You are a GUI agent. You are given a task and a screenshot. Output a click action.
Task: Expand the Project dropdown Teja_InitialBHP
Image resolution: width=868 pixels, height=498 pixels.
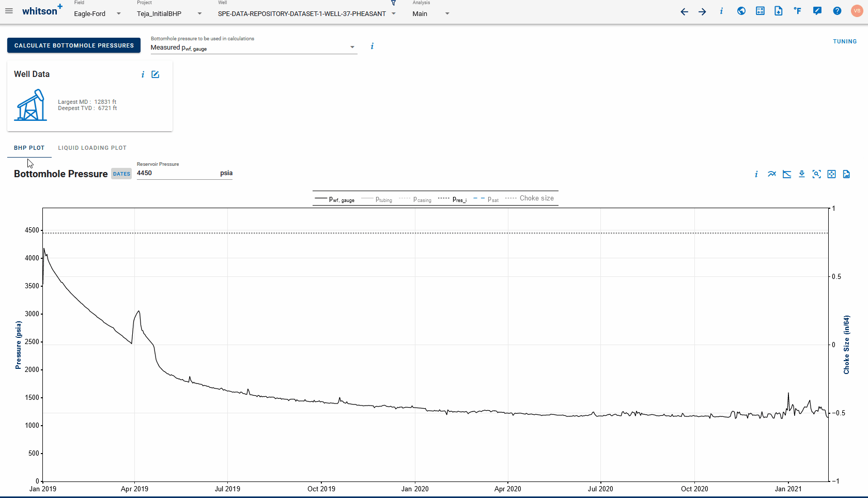point(169,14)
